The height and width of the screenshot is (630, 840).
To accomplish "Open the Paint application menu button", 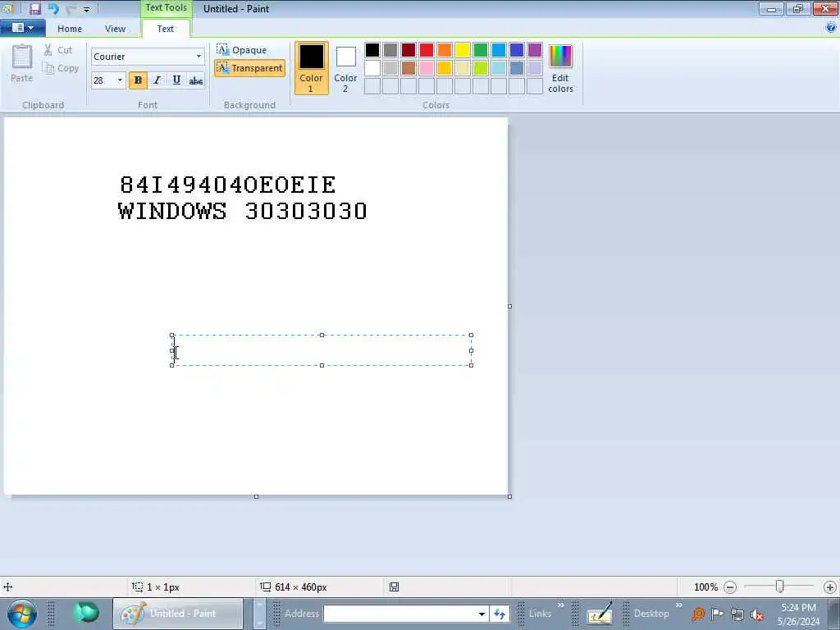I will pyautogui.click(x=22, y=28).
